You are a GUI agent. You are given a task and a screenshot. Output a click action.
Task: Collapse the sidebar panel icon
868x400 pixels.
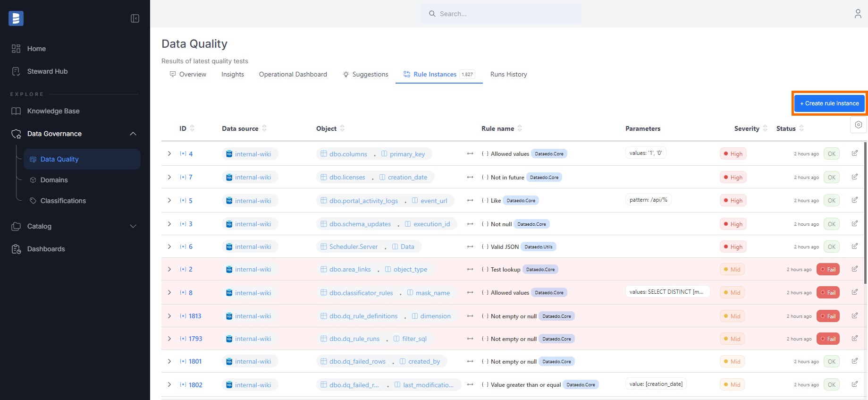tap(135, 18)
